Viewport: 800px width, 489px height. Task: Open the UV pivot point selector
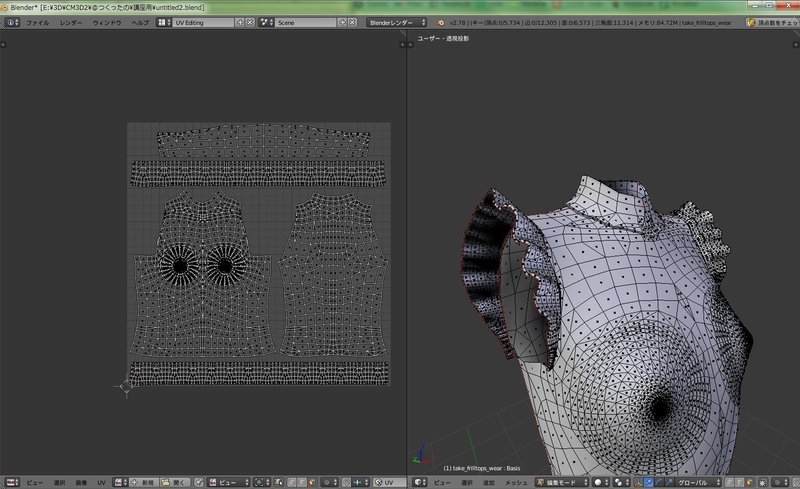[262, 482]
